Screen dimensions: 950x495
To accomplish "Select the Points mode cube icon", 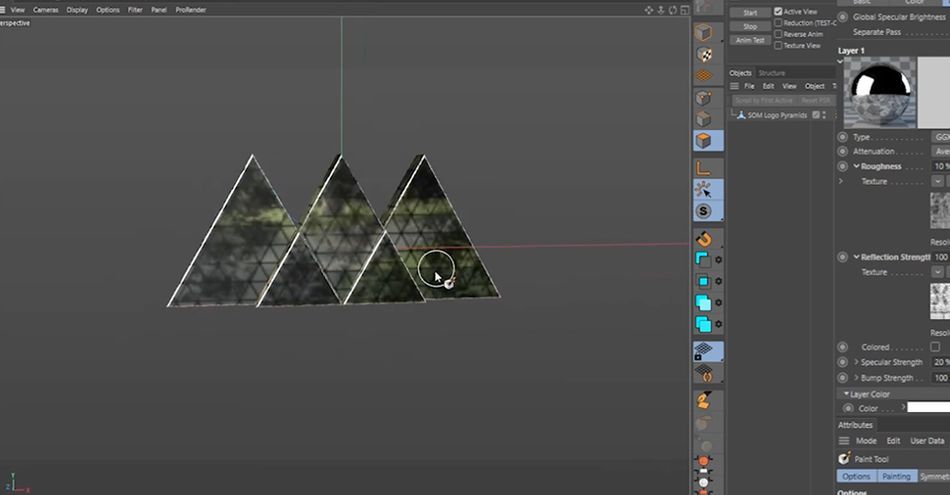I will coord(703,98).
